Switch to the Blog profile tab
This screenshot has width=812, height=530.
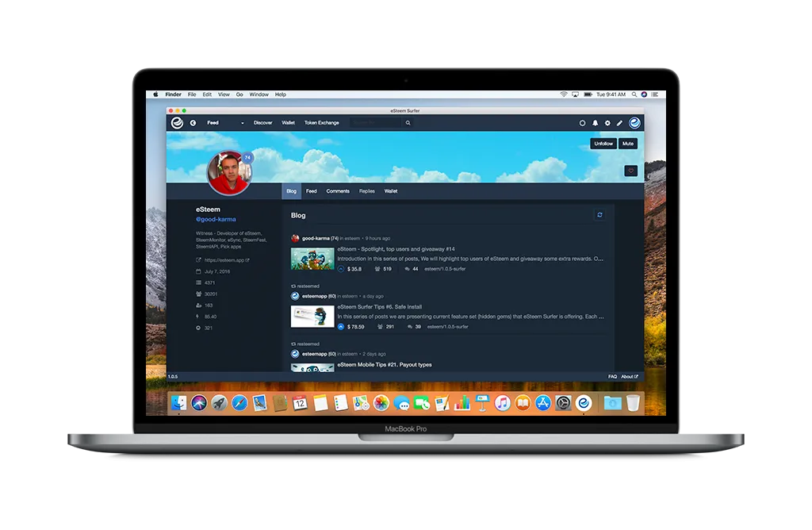pos(292,191)
